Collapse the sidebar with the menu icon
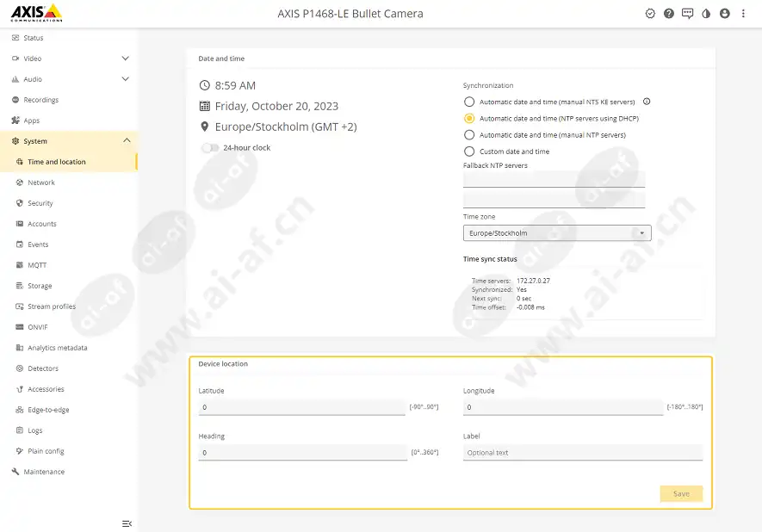The width and height of the screenshot is (762, 532). coord(127,523)
